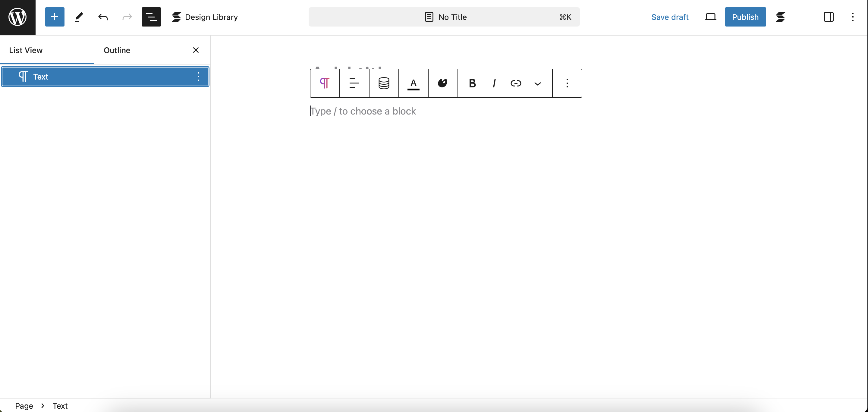Image resolution: width=868 pixels, height=412 pixels.
Task: Open the text color picker
Action: 413,83
